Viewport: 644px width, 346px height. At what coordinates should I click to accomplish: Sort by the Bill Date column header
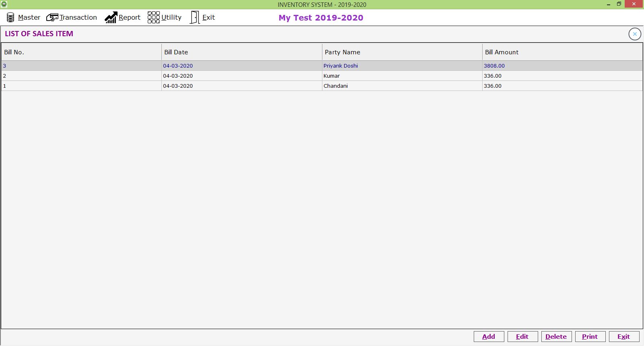point(242,52)
